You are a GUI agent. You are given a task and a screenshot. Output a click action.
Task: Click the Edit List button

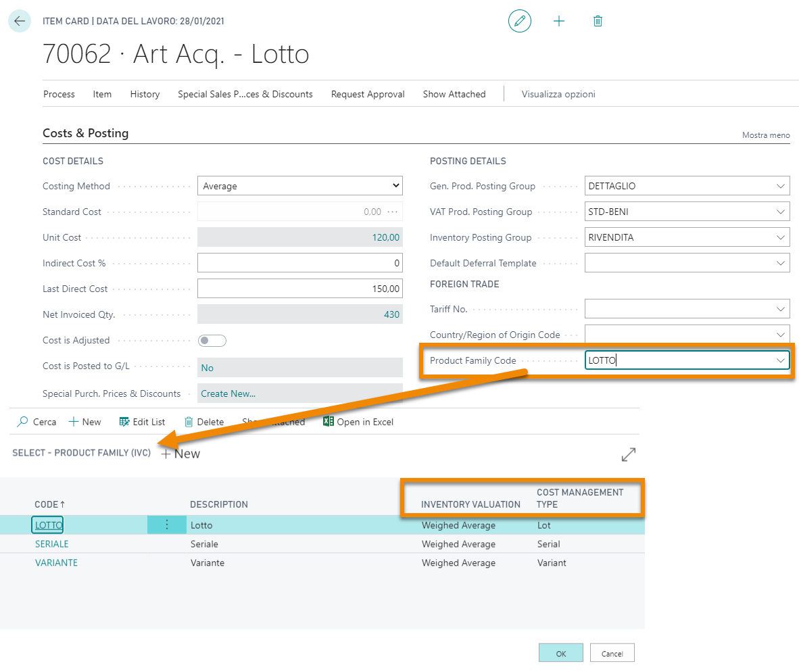coord(142,422)
